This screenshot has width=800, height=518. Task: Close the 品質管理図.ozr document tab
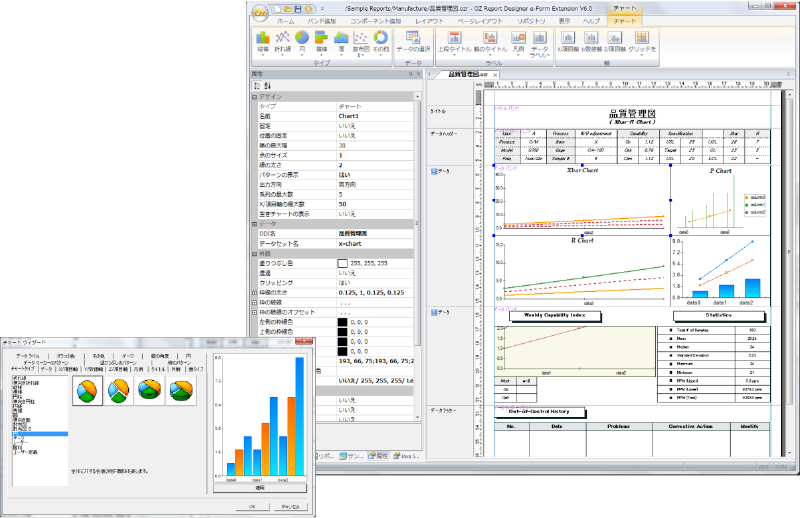click(x=495, y=75)
